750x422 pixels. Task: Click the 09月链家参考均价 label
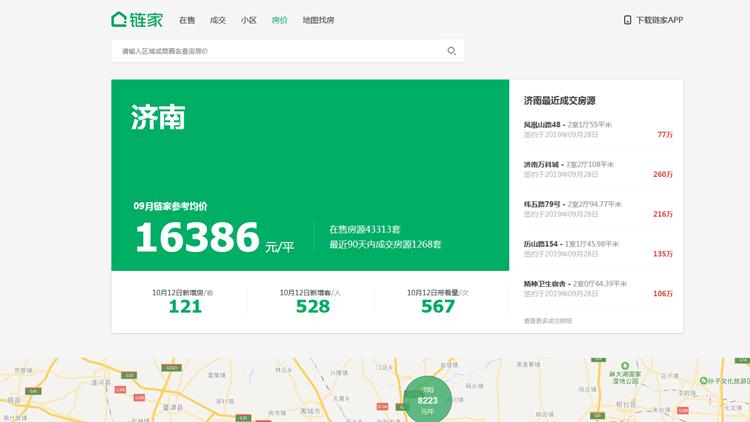click(170, 206)
